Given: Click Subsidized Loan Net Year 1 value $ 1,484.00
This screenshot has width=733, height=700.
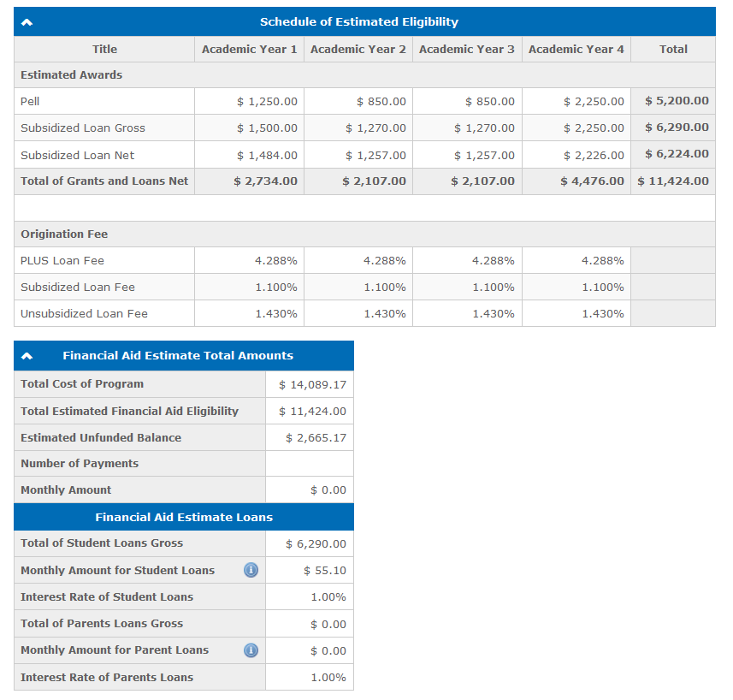Looking at the screenshot, I should point(267,155).
